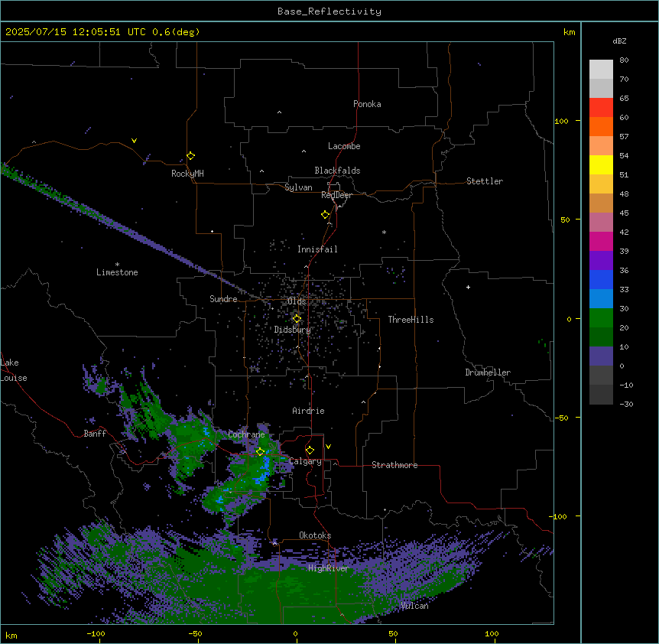Click the dBZ legend heading
659x644 pixels.
619,41
